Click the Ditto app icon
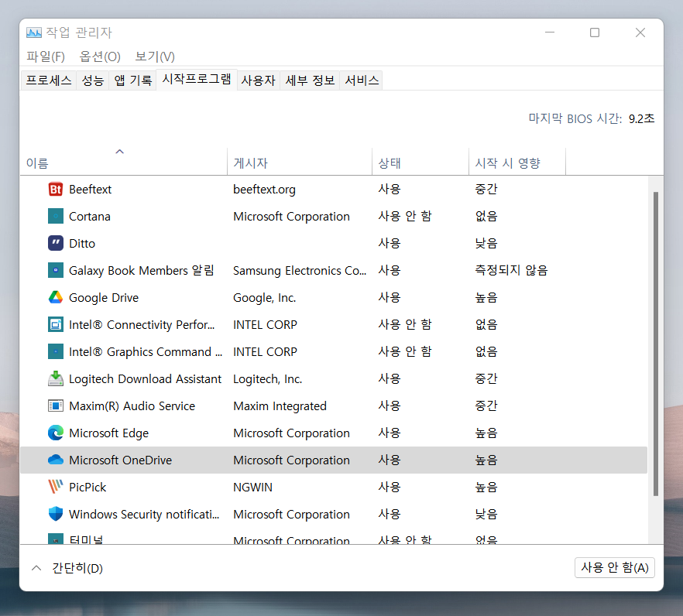The image size is (683, 616). [55, 243]
